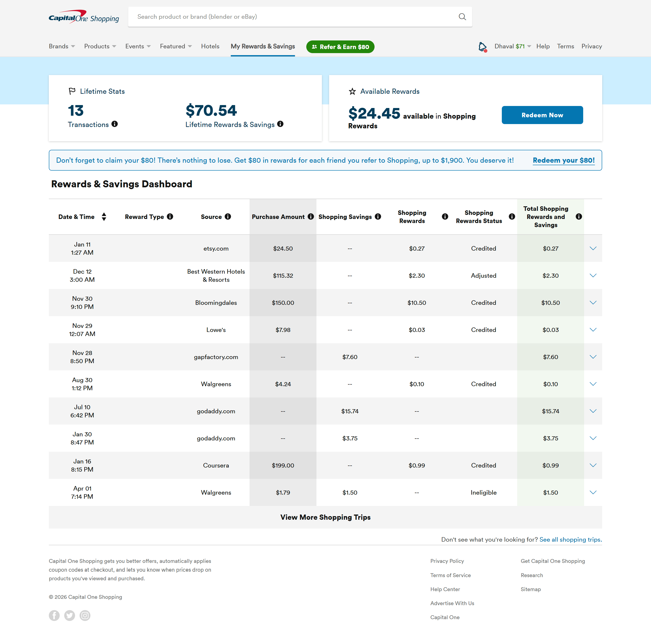The width and height of the screenshot is (651, 644).
Task: Expand the Best Western Hotels row
Action: 593,275
